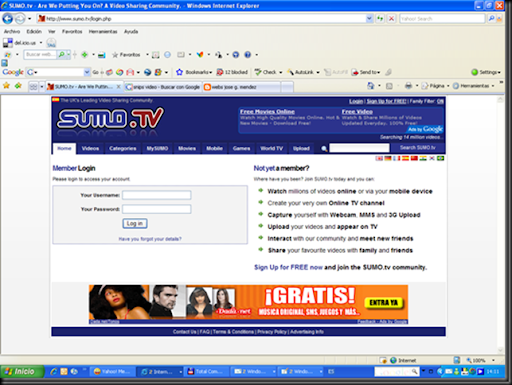
Task: Click in the Your Password field
Action: coord(157,209)
